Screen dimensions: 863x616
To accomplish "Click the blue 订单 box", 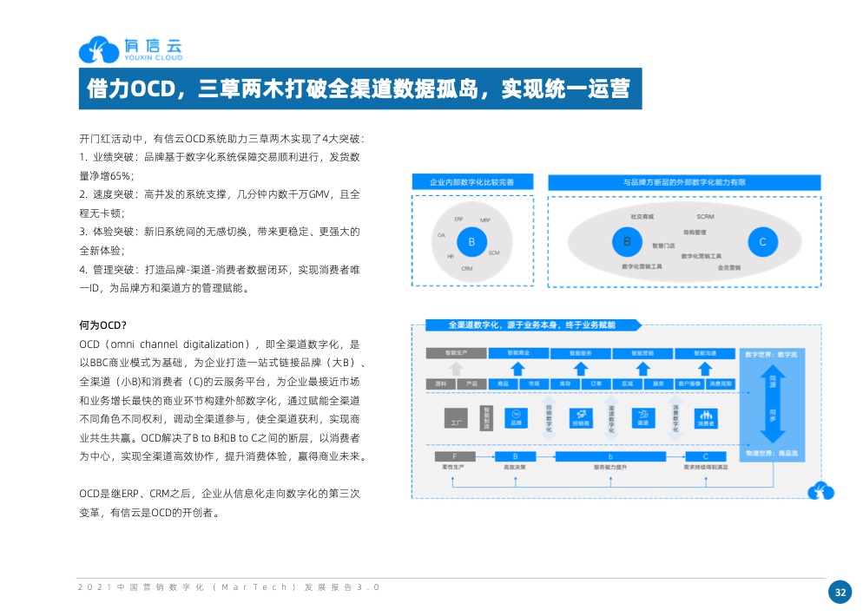I will pyautogui.click(x=596, y=383).
